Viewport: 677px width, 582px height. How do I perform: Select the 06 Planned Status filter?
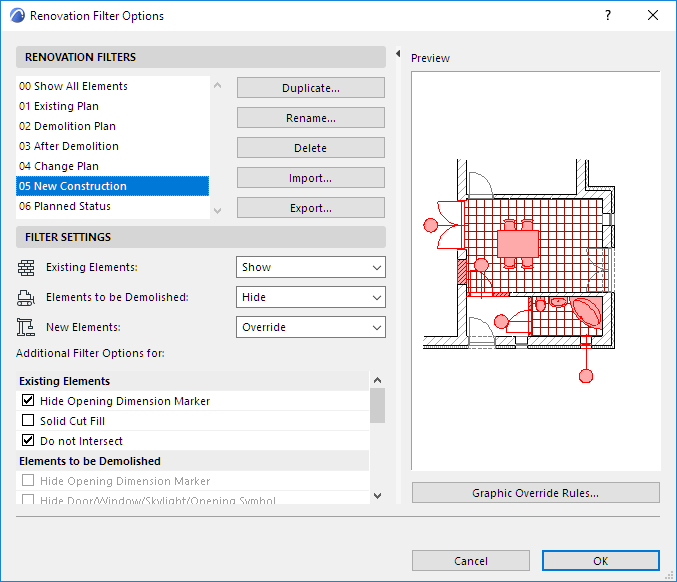tap(113, 206)
